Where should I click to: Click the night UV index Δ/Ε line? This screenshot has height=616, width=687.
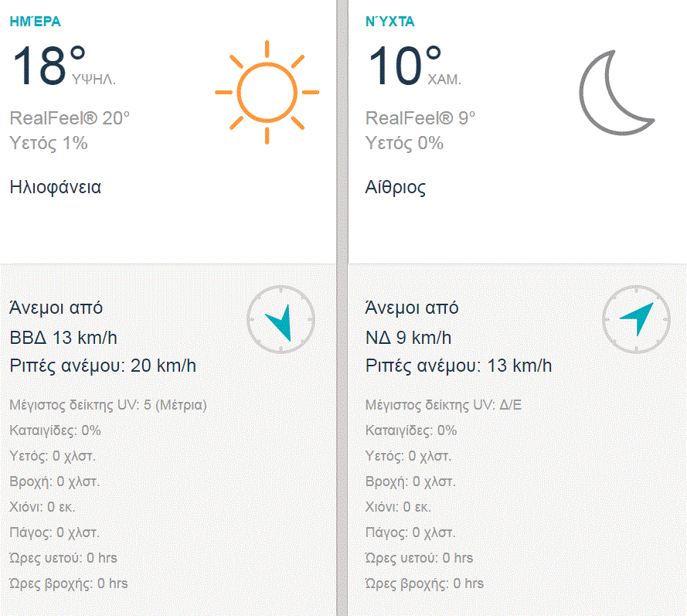point(443,405)
